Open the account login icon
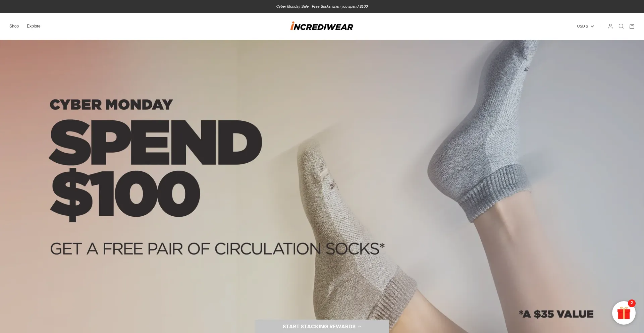644x333 pixels. pyautogui.click(x=610, y=26)
